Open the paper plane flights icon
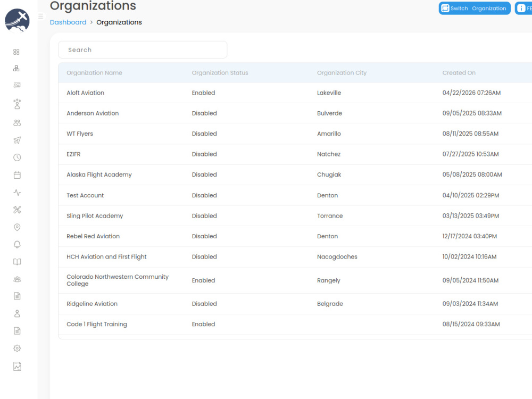Viewport: 532px width, 399px height. [x=17, y=140]
